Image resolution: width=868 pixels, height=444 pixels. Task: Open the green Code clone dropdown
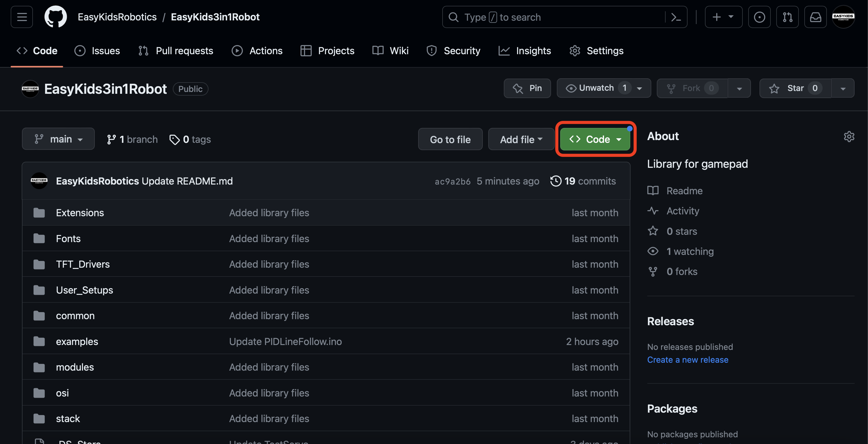tap(596, 139)
